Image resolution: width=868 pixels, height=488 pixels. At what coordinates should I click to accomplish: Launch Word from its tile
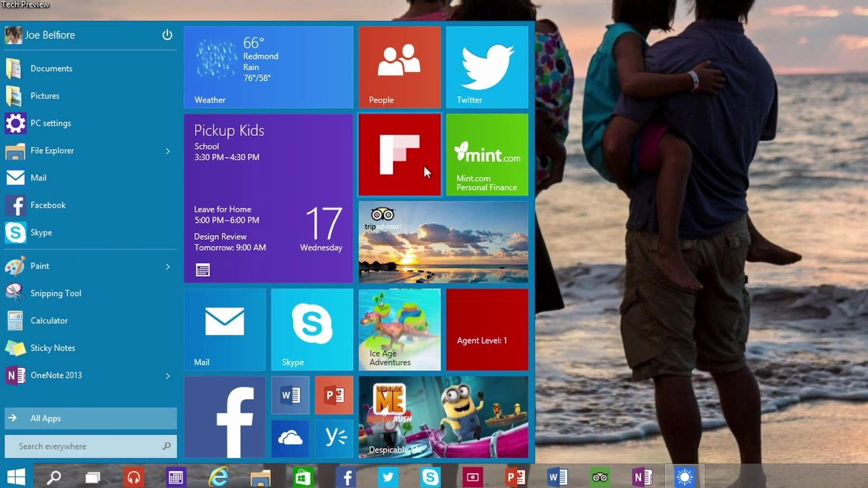pos(290,394)
